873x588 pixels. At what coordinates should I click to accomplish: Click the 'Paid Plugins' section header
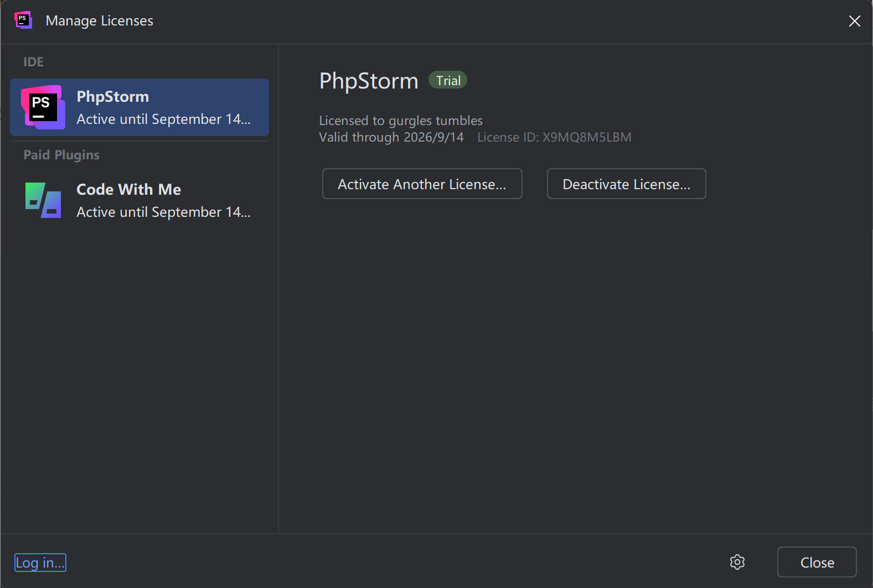tap(61, 155)
